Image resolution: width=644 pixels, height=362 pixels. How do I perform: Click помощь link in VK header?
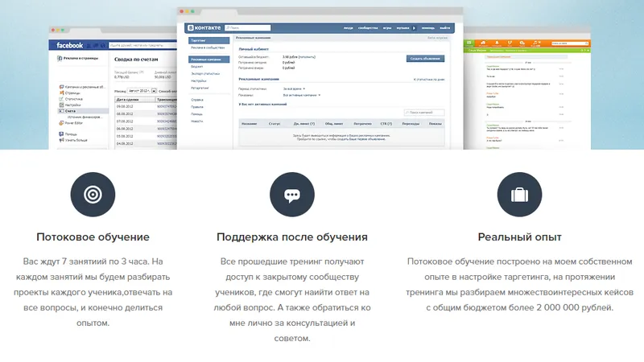point(428,28)
